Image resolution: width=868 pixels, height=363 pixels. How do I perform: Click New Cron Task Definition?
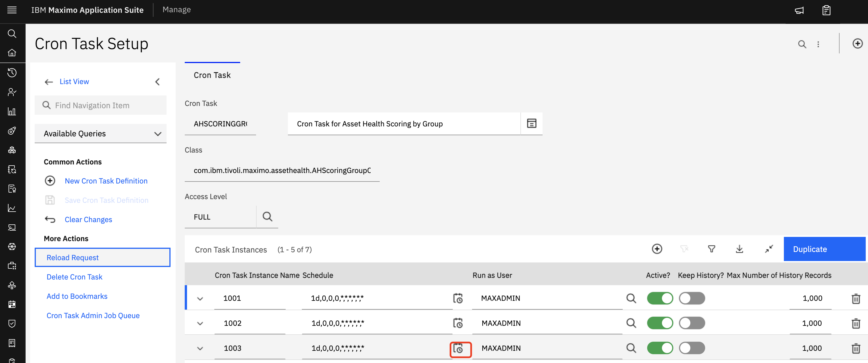pos(106,181)
